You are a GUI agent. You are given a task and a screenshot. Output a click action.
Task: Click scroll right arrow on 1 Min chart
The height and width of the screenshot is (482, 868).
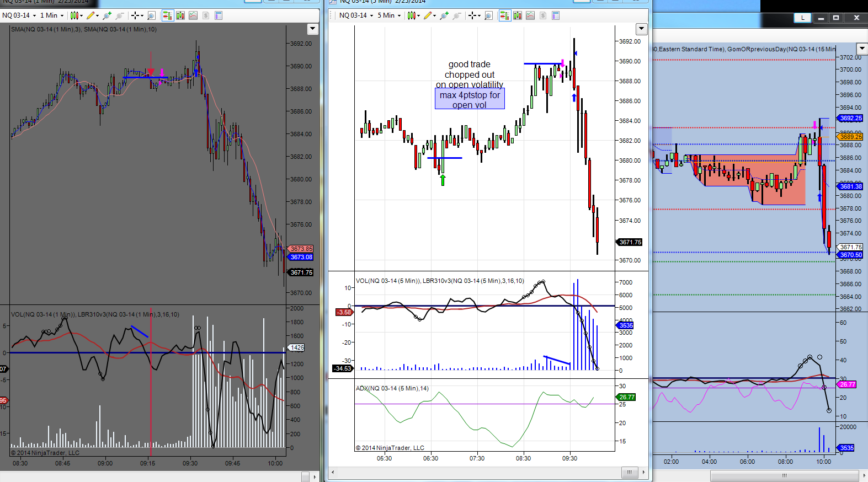(315, 476)
